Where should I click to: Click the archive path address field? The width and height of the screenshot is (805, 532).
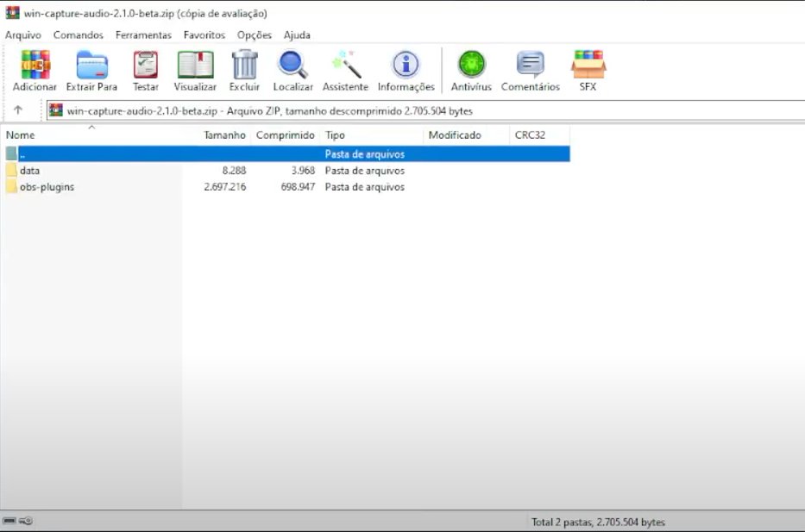point(426,111)
